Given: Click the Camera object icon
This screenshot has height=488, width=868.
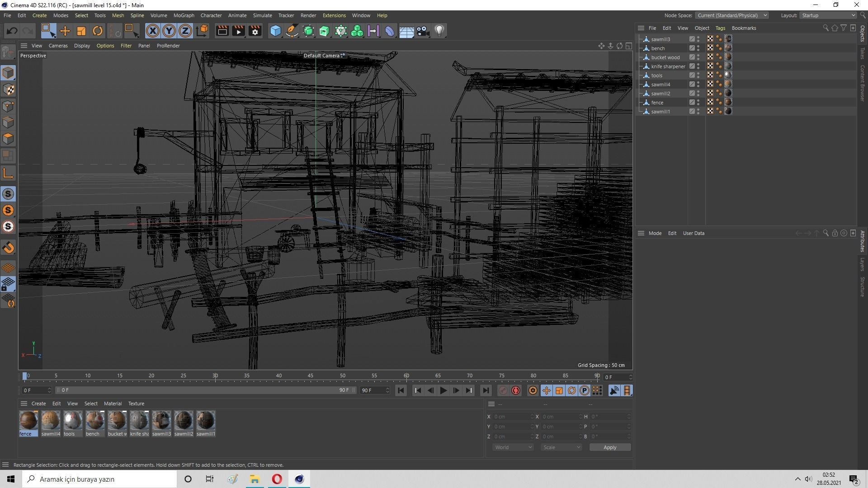Looking at the screenshot, I should click(x=423, y=31).
